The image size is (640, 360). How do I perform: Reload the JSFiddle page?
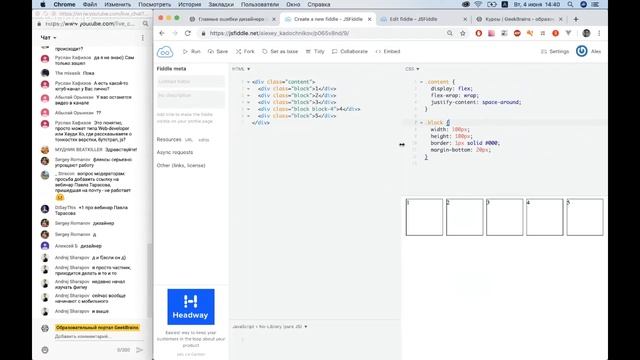[188, 33]
